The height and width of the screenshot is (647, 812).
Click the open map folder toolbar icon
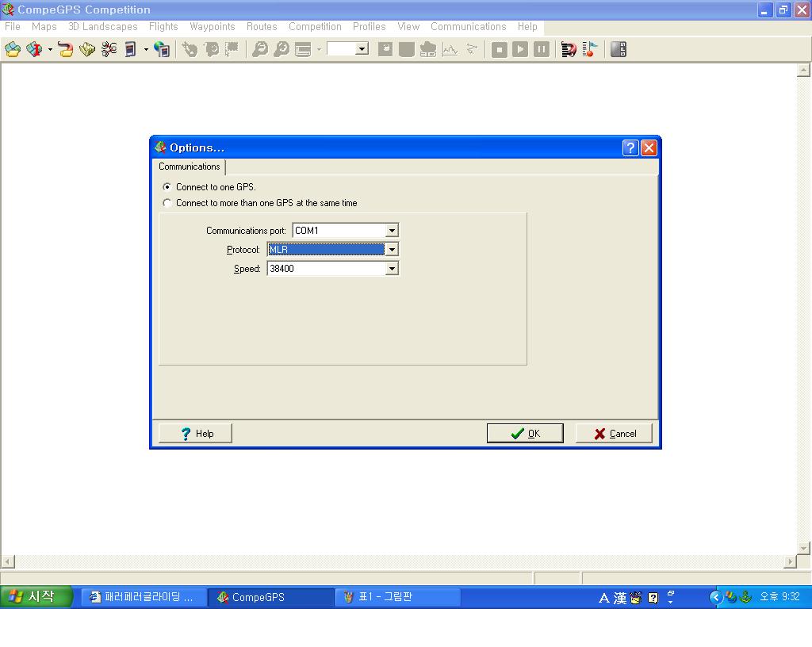click(13, 49)
